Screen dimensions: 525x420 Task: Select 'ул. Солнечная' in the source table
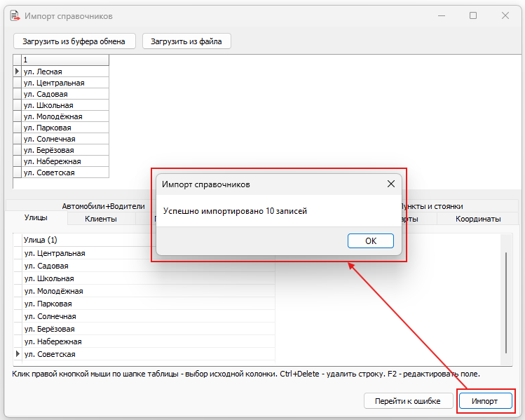[65, 139]
